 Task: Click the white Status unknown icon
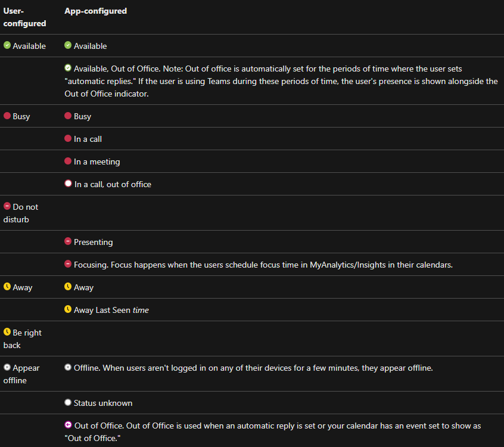click(68, 402)
